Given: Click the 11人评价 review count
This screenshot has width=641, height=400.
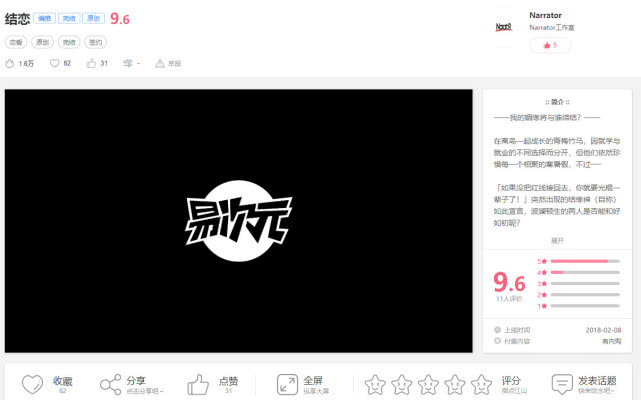Looking at the screenshot, I should click(509, 299).
